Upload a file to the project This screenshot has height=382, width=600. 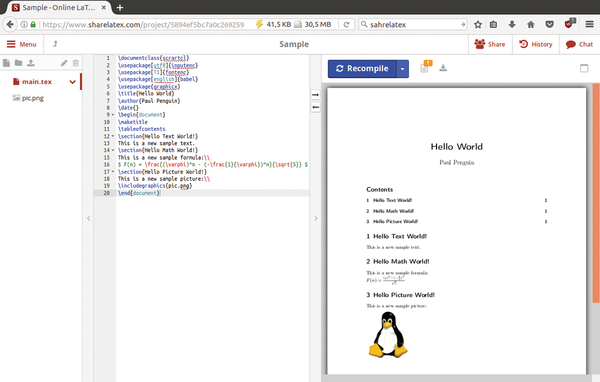pos(31,63)
